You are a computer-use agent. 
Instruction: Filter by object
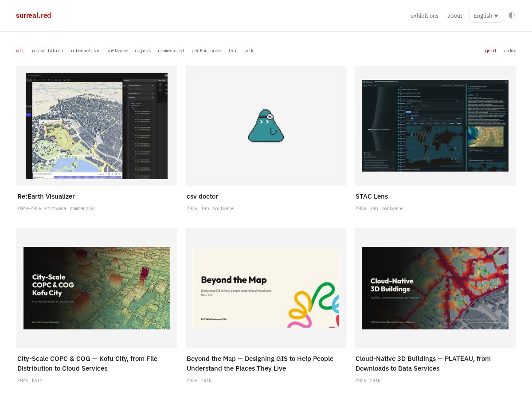click(143, 51)
